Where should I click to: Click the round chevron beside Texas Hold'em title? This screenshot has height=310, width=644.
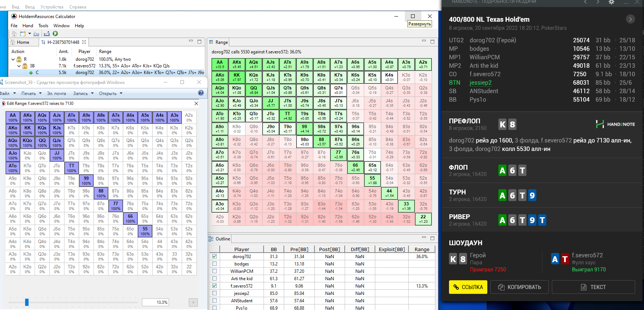pyautogui.click(x=630, y=19)
